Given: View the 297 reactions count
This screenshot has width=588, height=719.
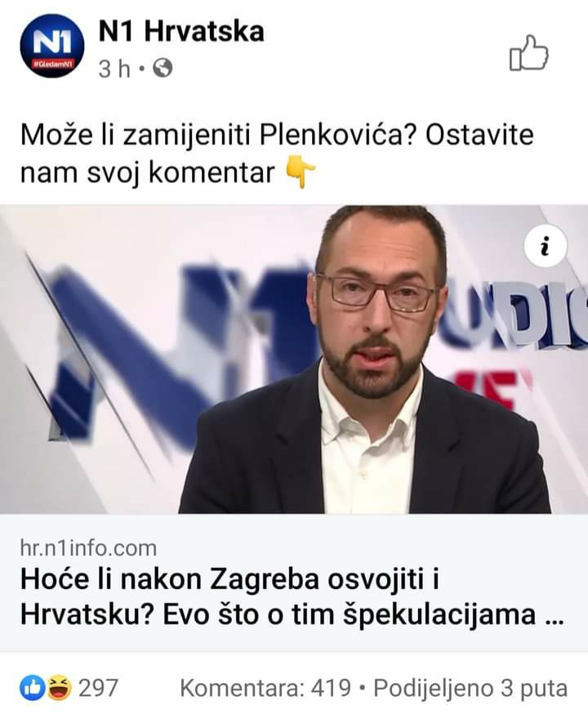Looking at the screenshot, I should tap(99, 688).
